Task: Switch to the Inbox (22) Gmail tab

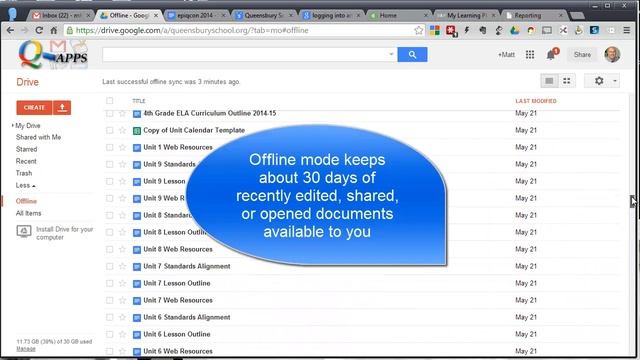Action: (x=62, y=16)
